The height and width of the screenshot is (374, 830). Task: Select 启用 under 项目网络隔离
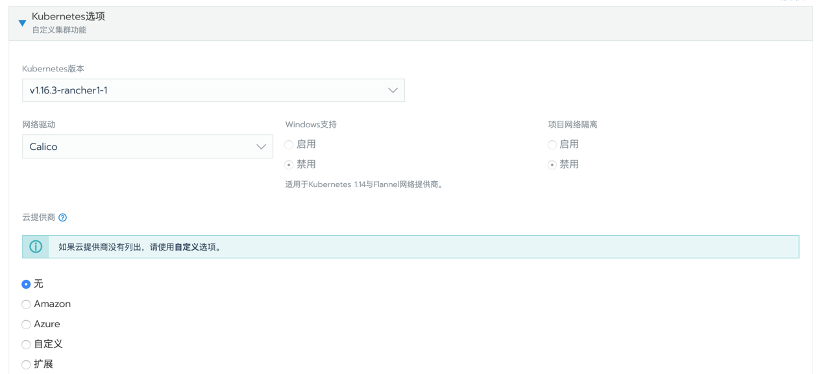[x=552, y=144]
